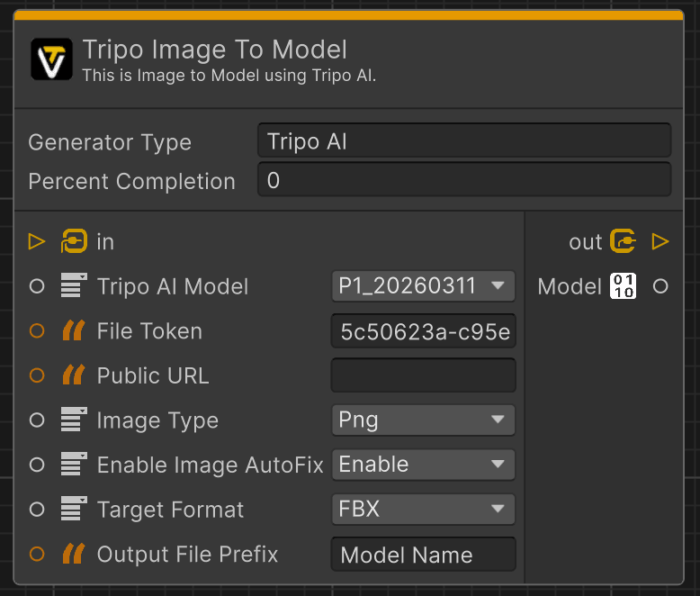
Task: Click the File Token text field
Action: (423, 331)
